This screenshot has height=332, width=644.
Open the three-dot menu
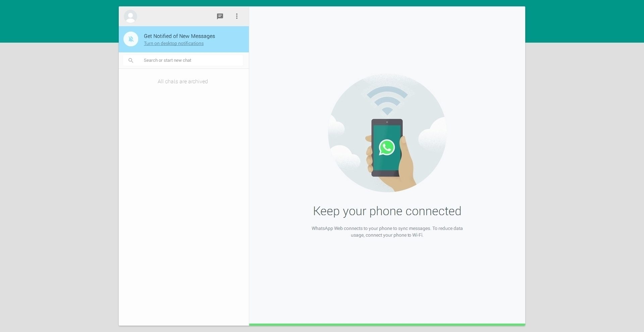pyautogui.click(x=237, y=16)
